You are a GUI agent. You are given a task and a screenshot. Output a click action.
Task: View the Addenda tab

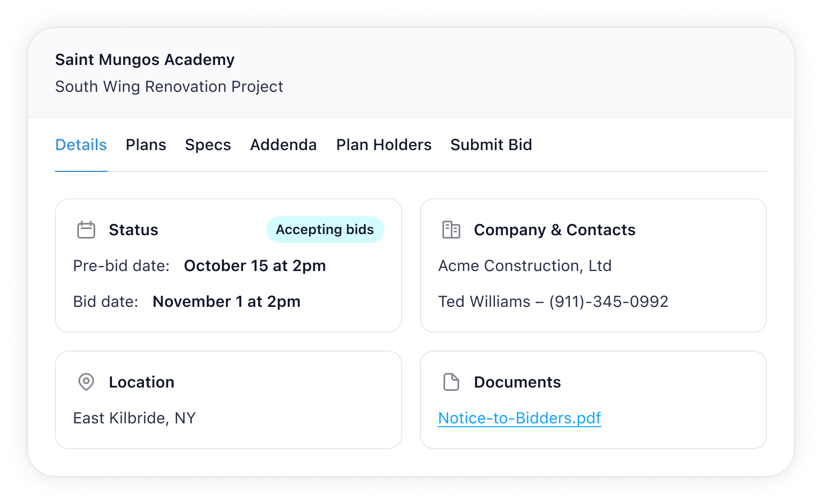pos(283,144)
